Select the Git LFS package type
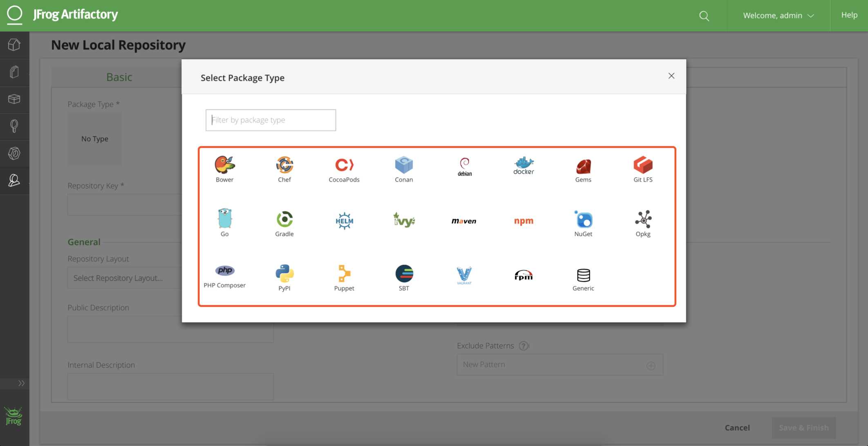This screenshot has width=868, height=446. click(643, 169)
